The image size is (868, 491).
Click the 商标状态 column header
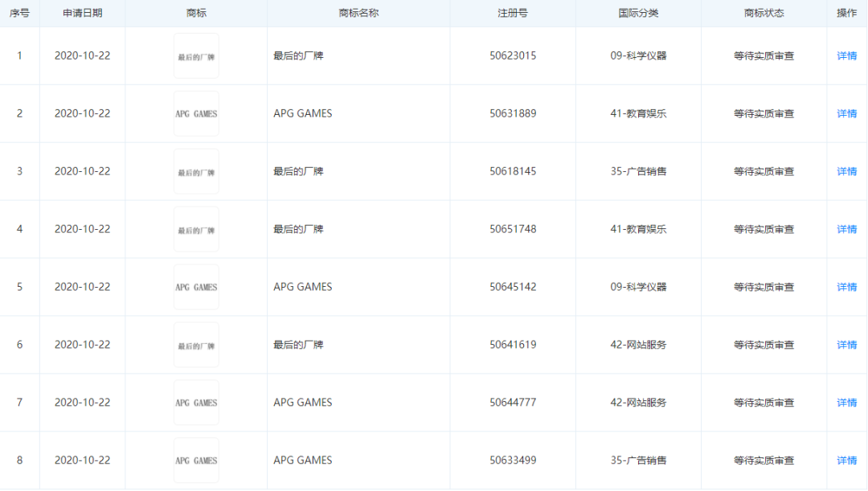[x=764, y=14]
